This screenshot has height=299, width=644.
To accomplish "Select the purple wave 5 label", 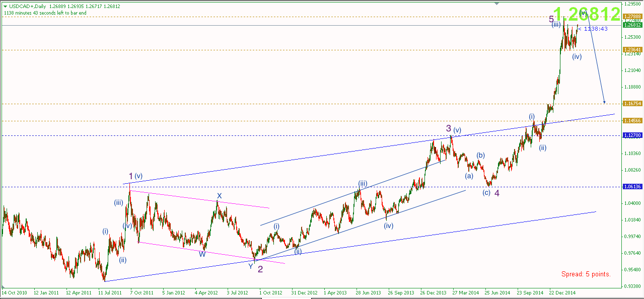I will click(551, 19).
